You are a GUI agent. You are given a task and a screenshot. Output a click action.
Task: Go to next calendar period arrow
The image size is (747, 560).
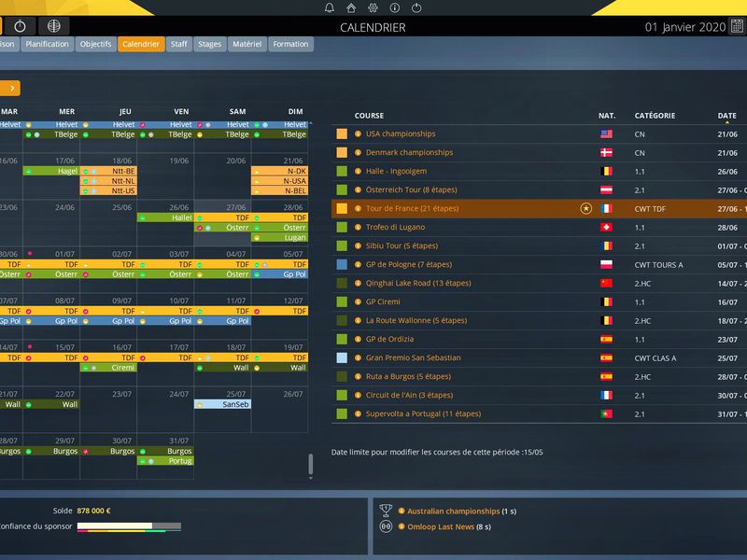pyautogui.click(x=10, y=88)
